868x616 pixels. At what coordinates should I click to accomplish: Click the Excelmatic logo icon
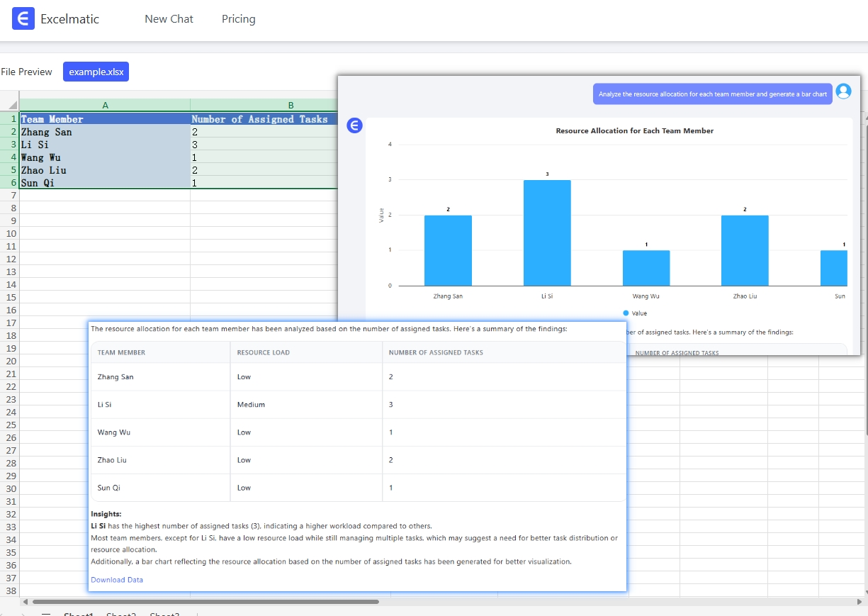[23, 19]
